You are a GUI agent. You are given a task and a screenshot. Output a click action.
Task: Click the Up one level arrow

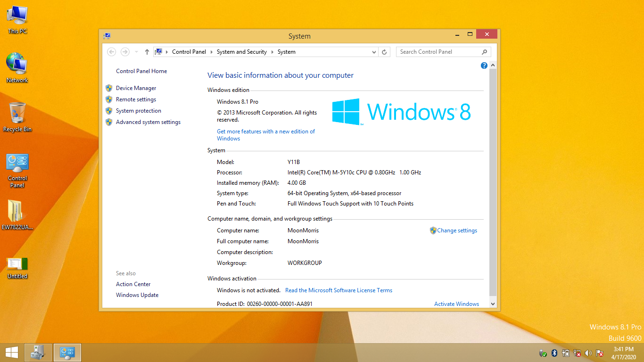pos(147,52)
